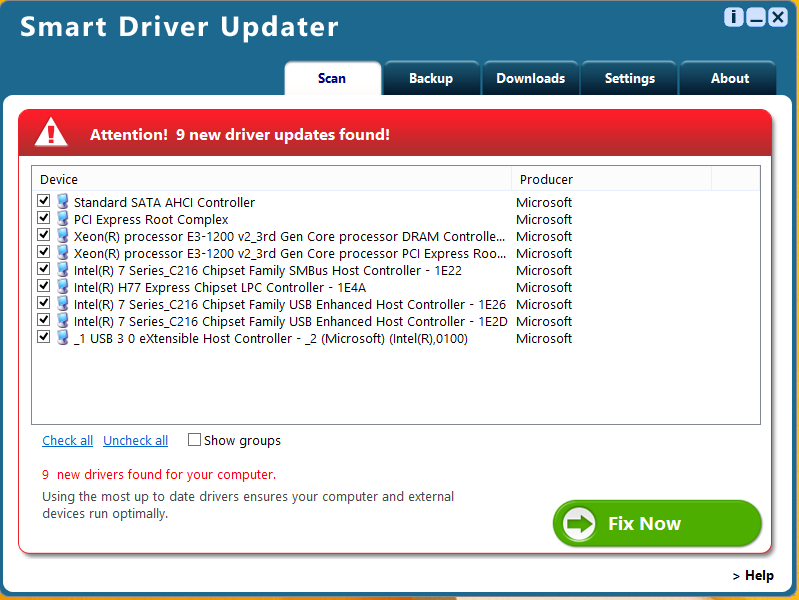Click device icon for PCI Express Root Complex
The width and height of the screenshot is (799, 600).
point(63,218)
